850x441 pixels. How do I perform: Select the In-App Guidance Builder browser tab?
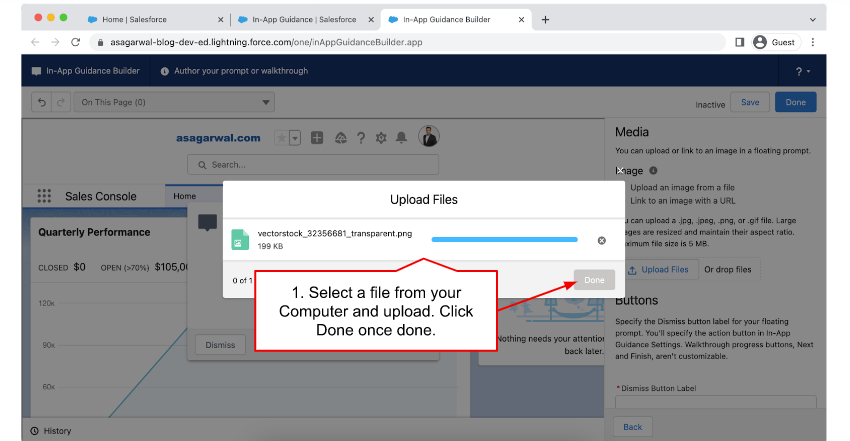[x=446, y=20]
